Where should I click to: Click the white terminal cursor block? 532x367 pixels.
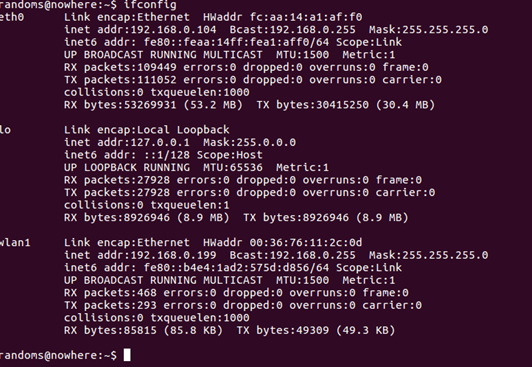click(x=127, y=355)
